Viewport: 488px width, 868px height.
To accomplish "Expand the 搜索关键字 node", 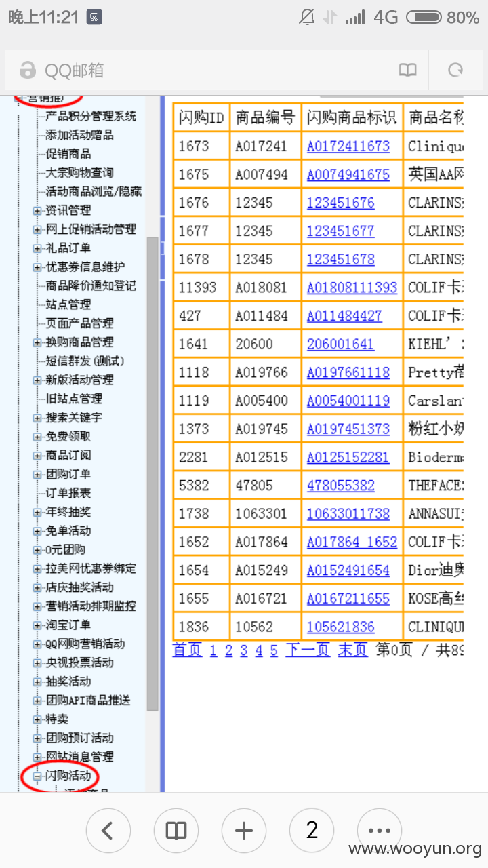I will [37, 418].
